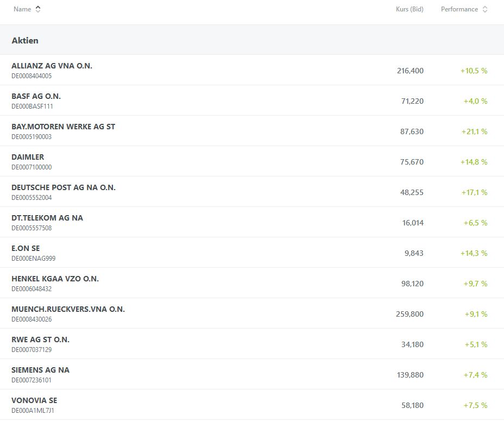
Task: Open DT.TELEKOM AG NA details
Action: [x=47, y=218]
